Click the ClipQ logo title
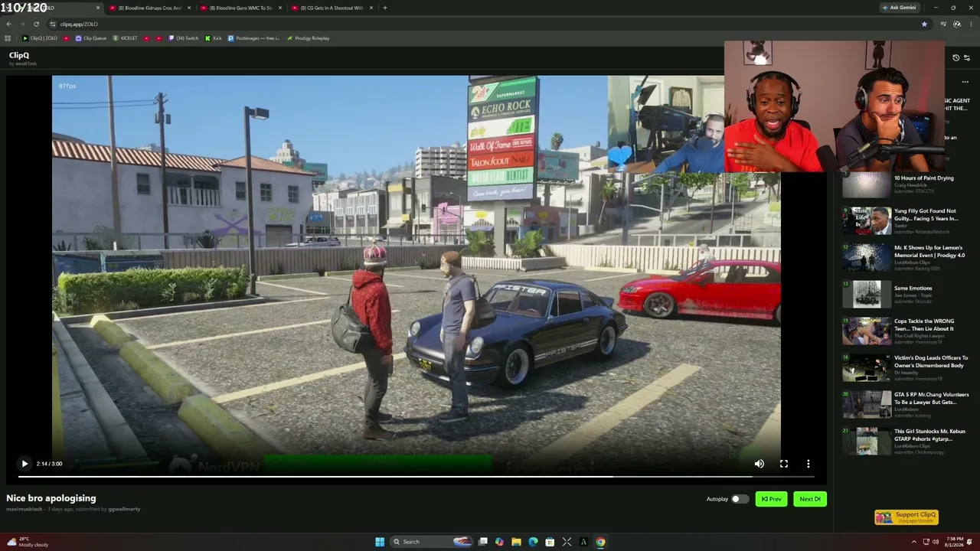 pyautogui.click(x=19, y=55)
